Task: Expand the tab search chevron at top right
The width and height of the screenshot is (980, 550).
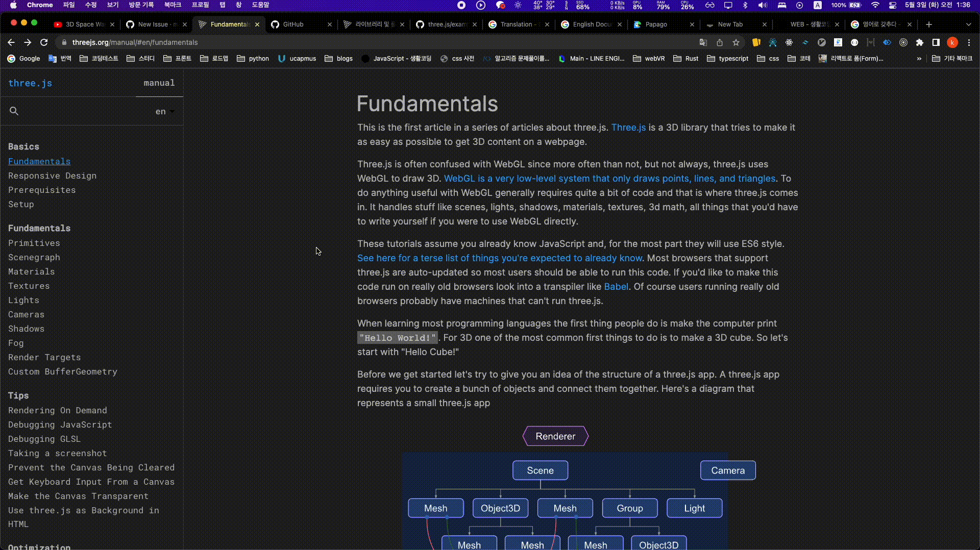Action: coord(969,24)
